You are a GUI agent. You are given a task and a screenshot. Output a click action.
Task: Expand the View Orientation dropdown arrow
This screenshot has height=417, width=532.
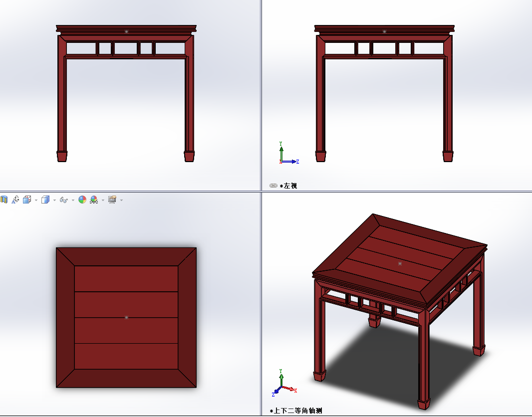coord(36,201)
